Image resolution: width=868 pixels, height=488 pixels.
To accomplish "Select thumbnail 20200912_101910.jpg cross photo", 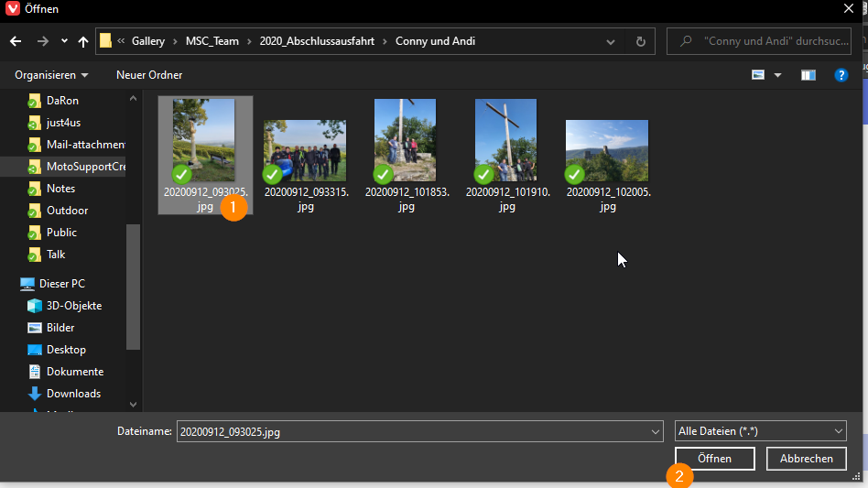I will (506, 140).
